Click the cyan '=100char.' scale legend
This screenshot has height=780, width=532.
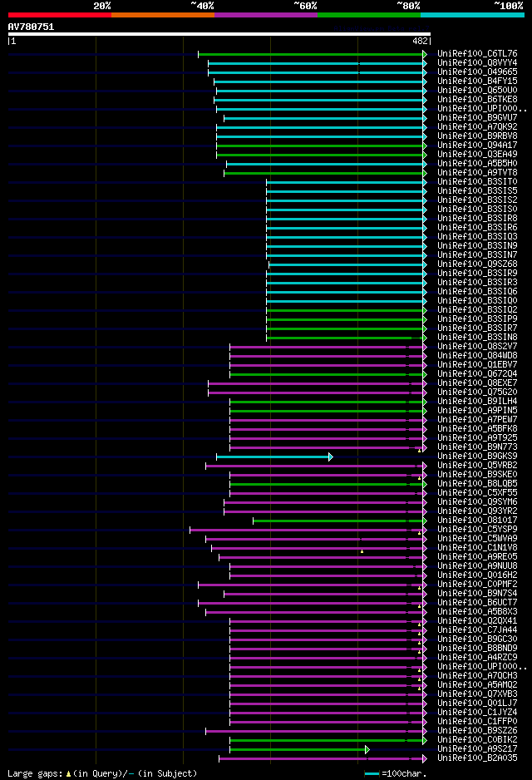(x=396, y=774)
